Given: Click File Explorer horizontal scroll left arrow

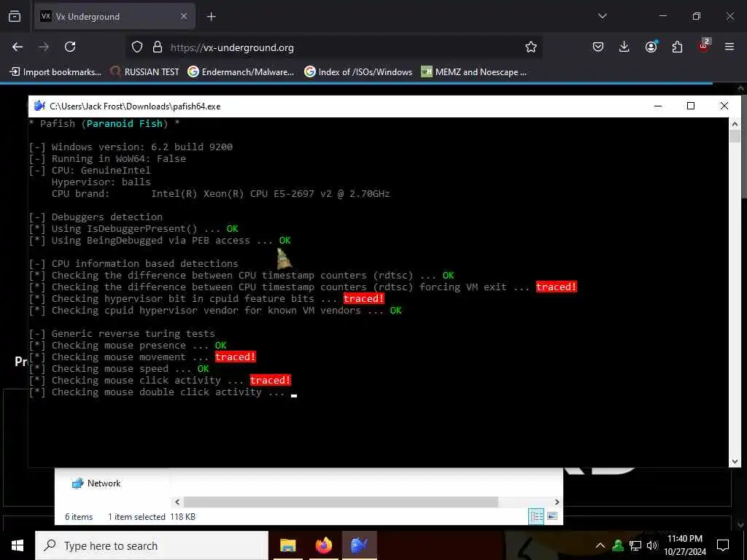Looking at the screenshot, I should 177,502.
